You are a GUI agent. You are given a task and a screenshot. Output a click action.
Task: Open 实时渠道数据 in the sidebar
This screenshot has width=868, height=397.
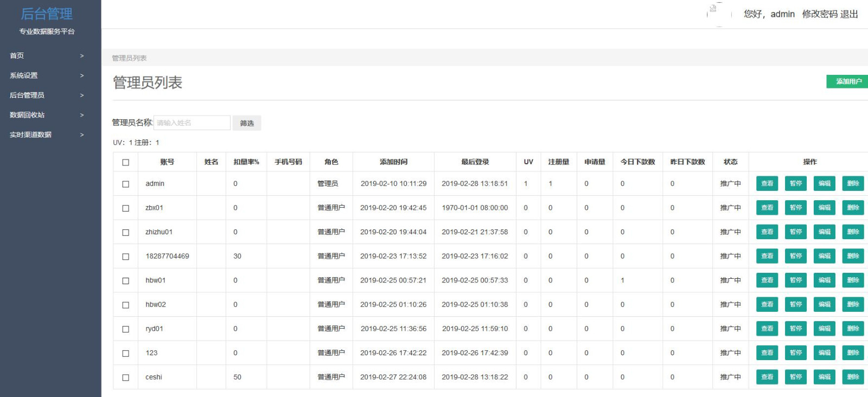pos(47,135)
